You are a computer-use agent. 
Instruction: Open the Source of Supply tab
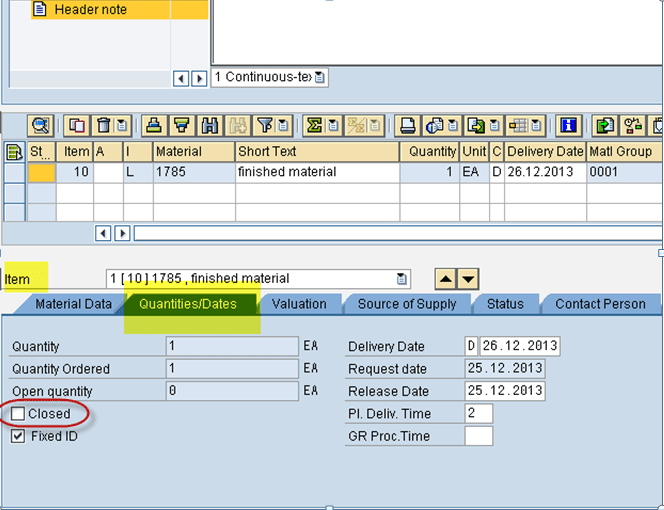point(407,304)
